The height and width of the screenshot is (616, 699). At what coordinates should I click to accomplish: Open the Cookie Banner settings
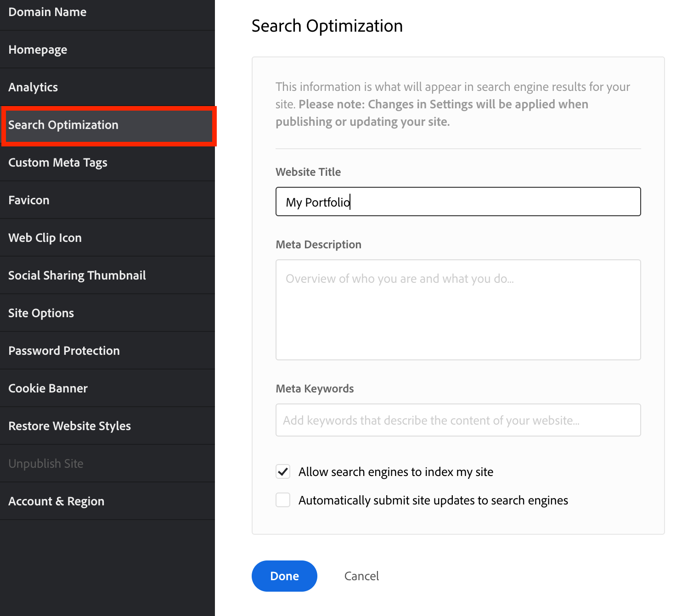[x=48, y=388]
